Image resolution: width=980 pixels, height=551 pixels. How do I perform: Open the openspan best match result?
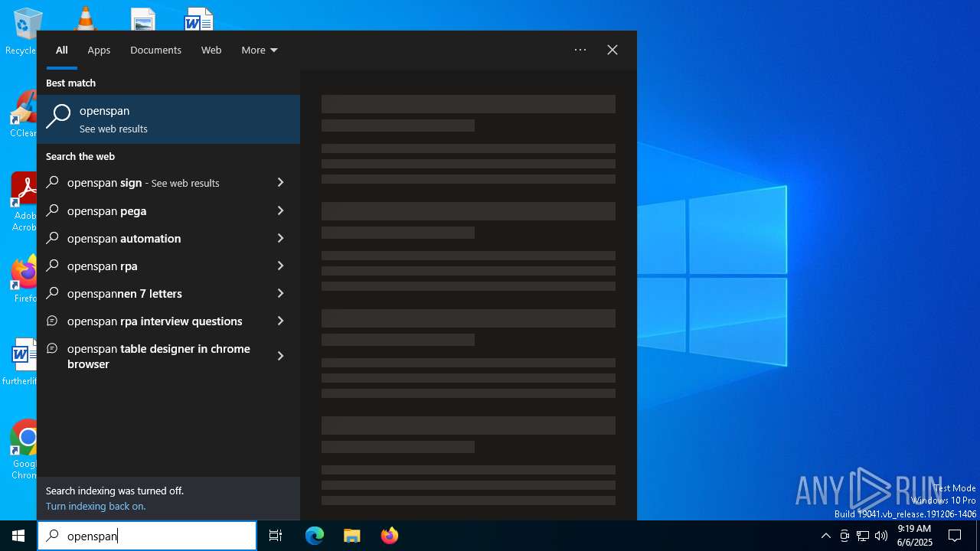168,119
